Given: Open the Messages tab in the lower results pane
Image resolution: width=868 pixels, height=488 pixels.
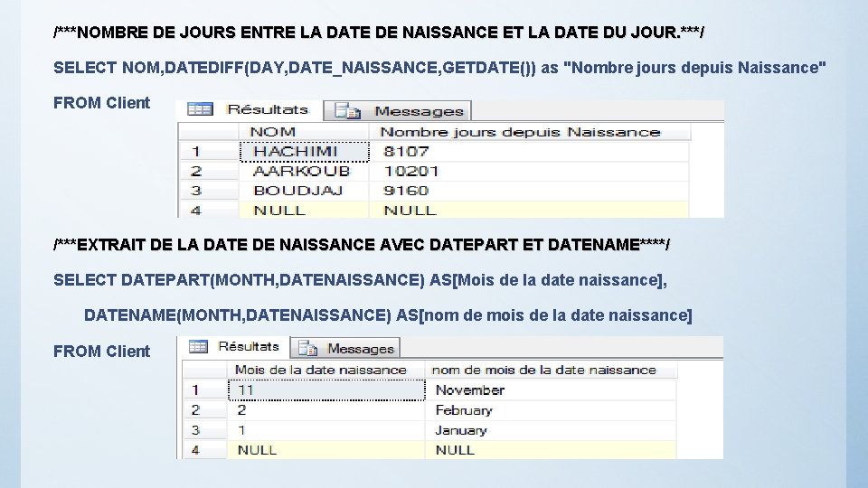Looking at the screenshot, I should click(x=345, y=348).
